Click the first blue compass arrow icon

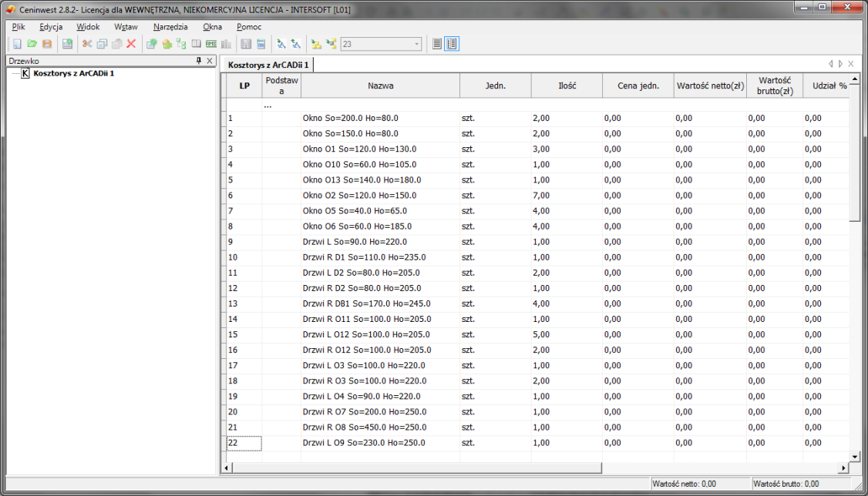click(281, 44)
